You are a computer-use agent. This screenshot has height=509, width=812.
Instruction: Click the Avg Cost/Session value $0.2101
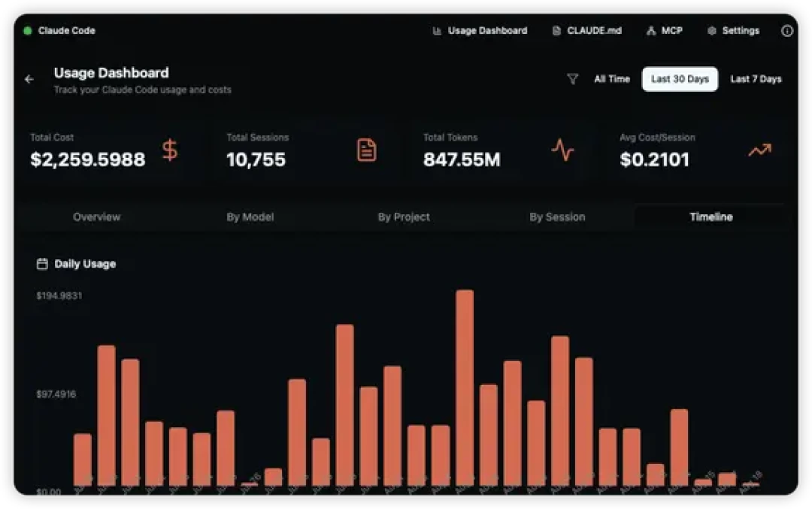point(655,159)
